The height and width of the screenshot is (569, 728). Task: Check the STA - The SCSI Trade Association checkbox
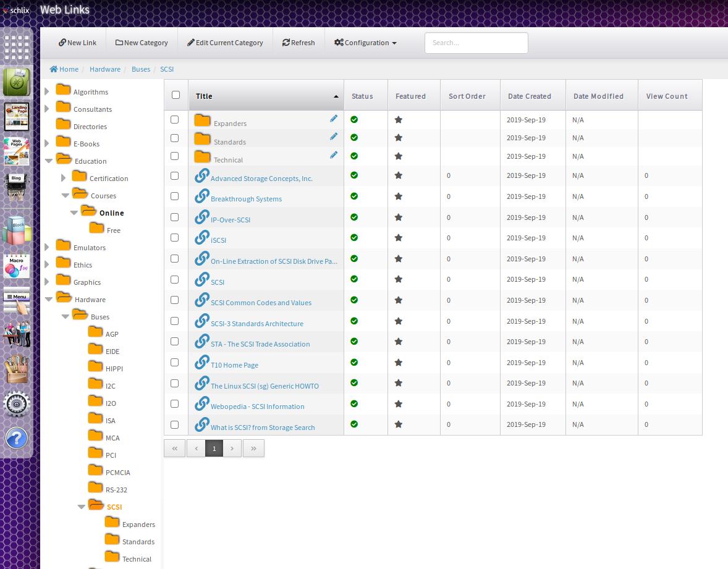[x=174, y=341]
